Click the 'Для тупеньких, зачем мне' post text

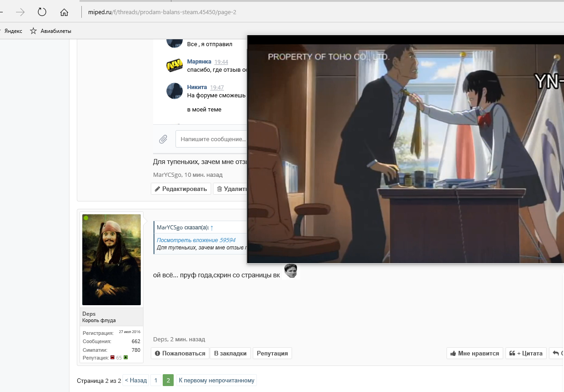(200, 162)
